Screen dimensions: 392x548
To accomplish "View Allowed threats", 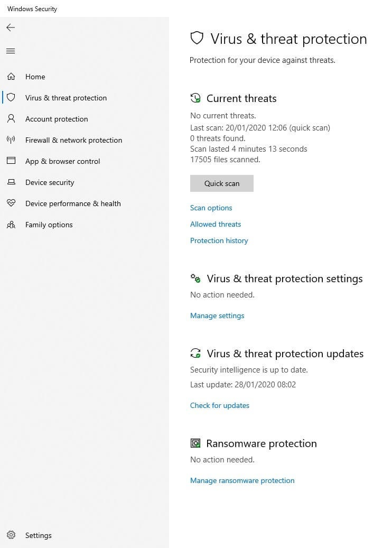I will 216,224.
